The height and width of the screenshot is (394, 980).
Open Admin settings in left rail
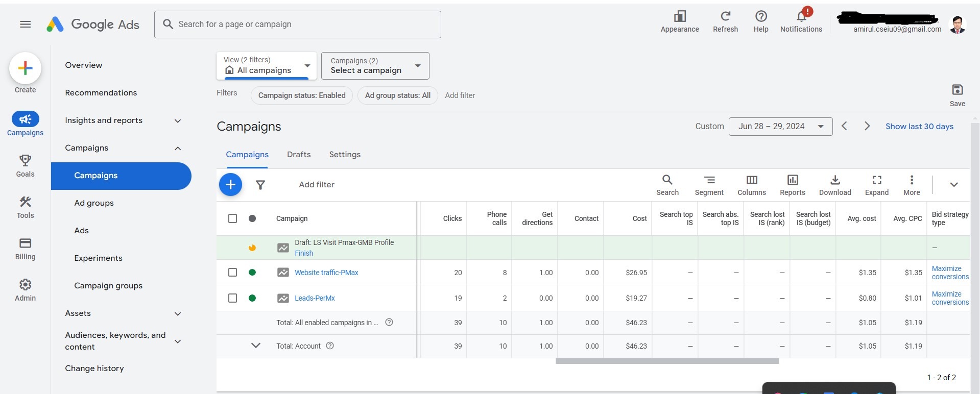[x=25, y=290]
